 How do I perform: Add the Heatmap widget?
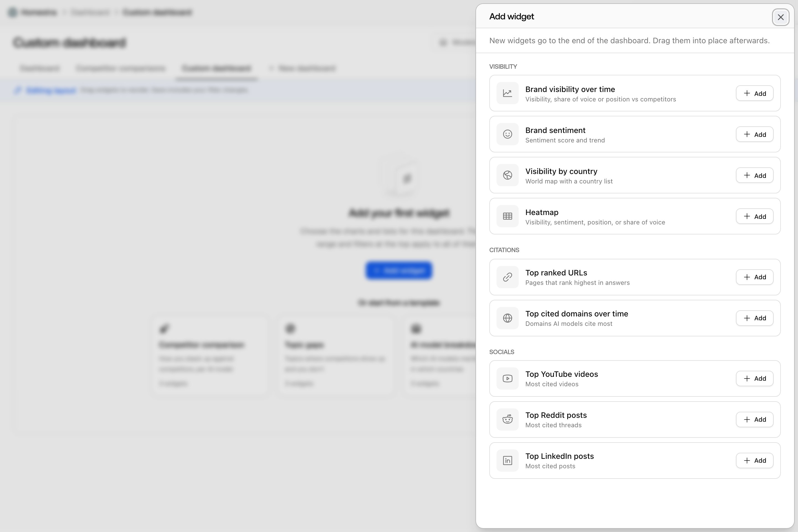(754, 216)
